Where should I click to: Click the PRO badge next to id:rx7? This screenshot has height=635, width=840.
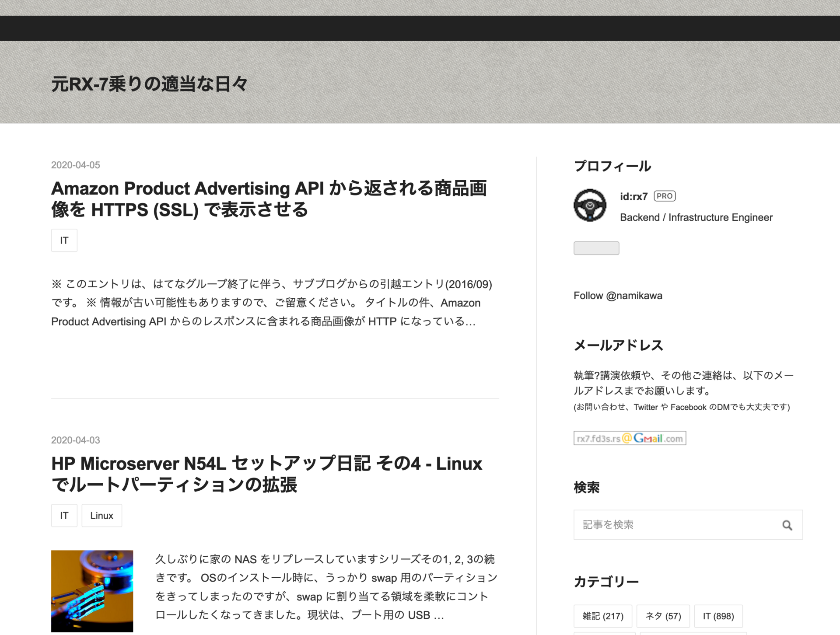[x=664, y=196]
